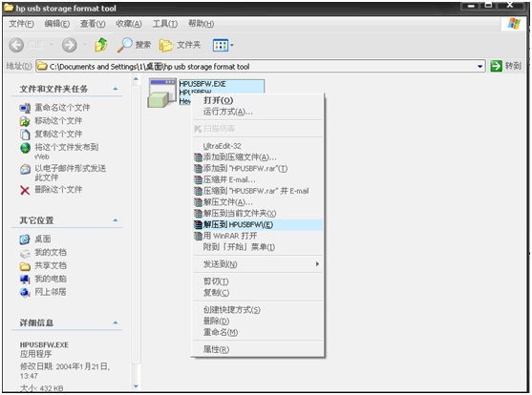Image resolution: width=532 pixels, height=395 pixels.
Task: Click the move this file task icon
Action: click(25, 121)
